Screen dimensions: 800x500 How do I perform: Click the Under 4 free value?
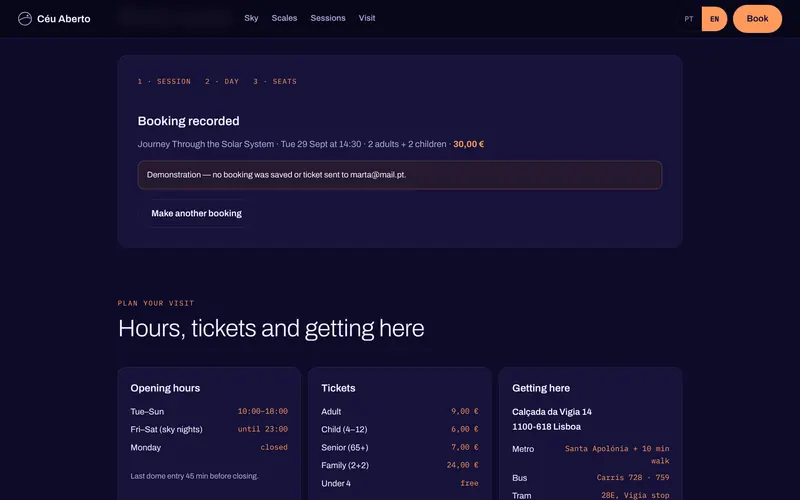(x=469, y=483)
